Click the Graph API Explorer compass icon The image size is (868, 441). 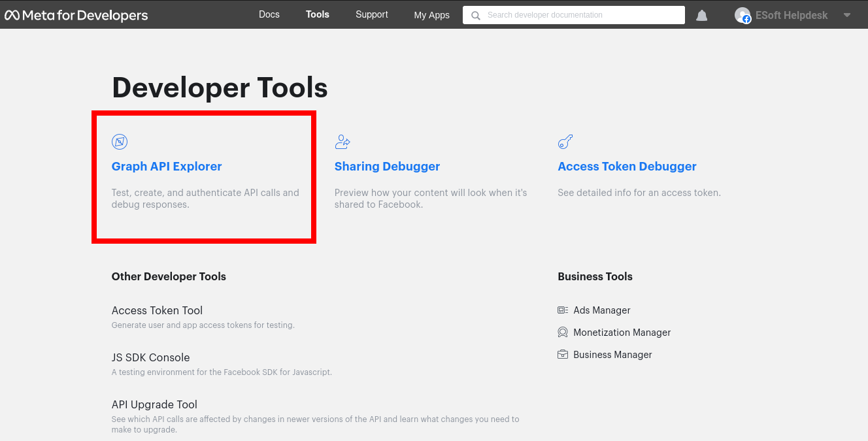(x=120, y=142)
